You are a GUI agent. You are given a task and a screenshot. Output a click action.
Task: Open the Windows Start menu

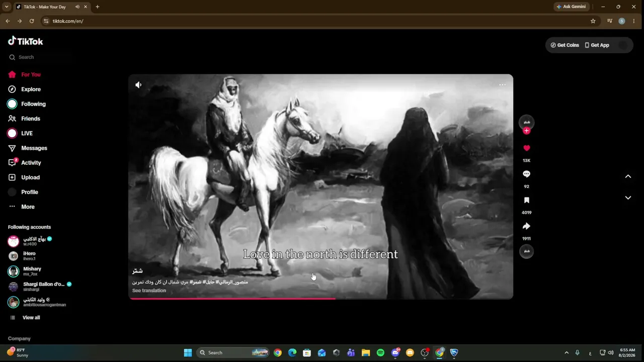pos(188,352)
